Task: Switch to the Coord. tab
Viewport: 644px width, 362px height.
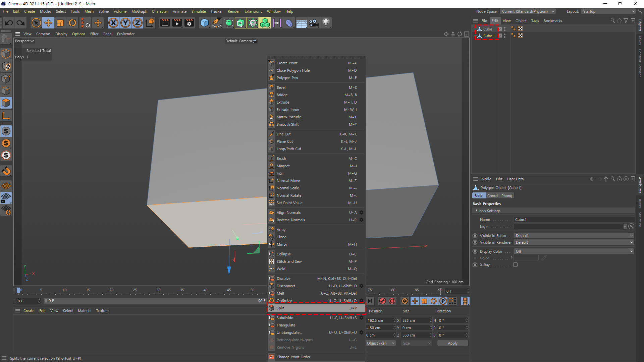Action: [492, 196]
